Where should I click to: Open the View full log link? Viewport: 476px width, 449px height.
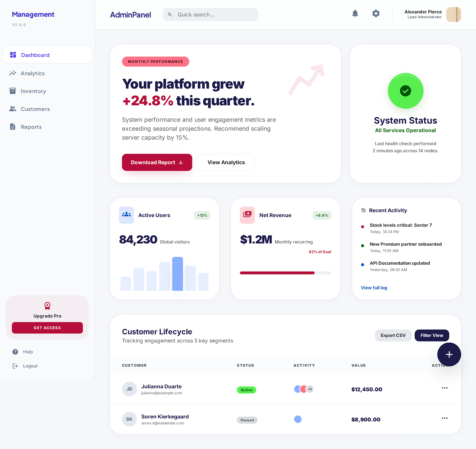[x=374, y=288]
